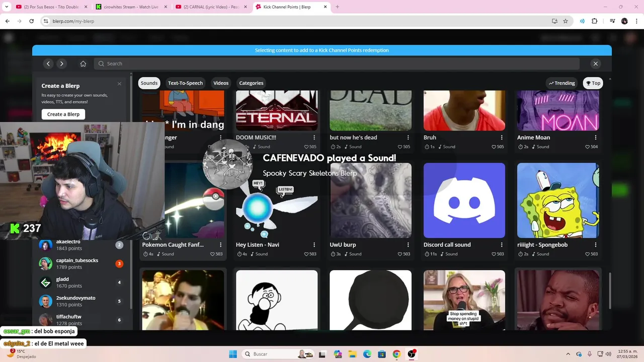This screenshot has width=644, height=362.
Task: Like the Anime Moan sound heart
Action: pyautogui.click(x=587, y=147)
